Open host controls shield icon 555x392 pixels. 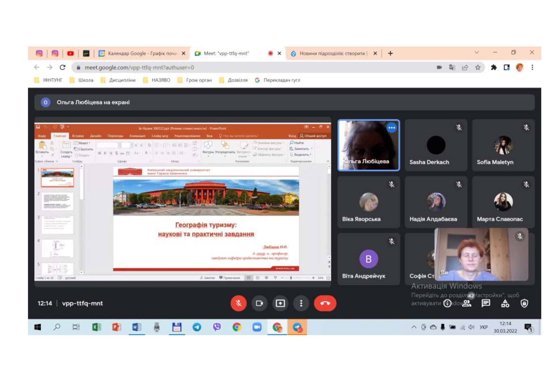coord(524,303)
